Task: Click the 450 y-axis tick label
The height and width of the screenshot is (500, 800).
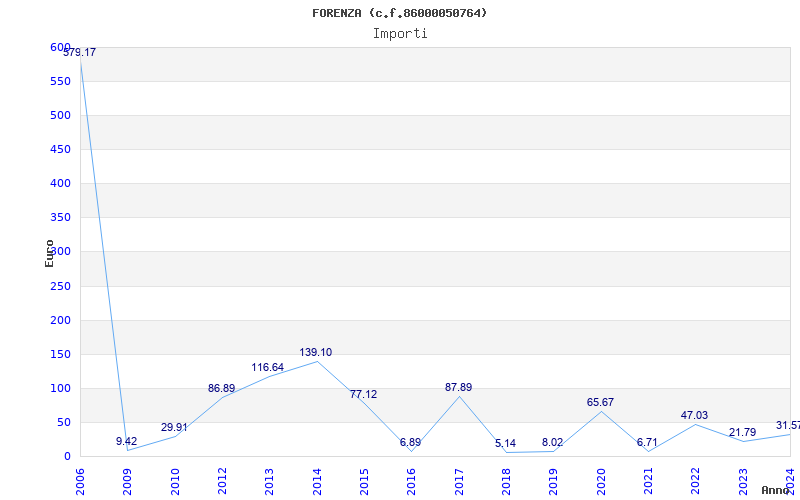Action: click(60, 149)
